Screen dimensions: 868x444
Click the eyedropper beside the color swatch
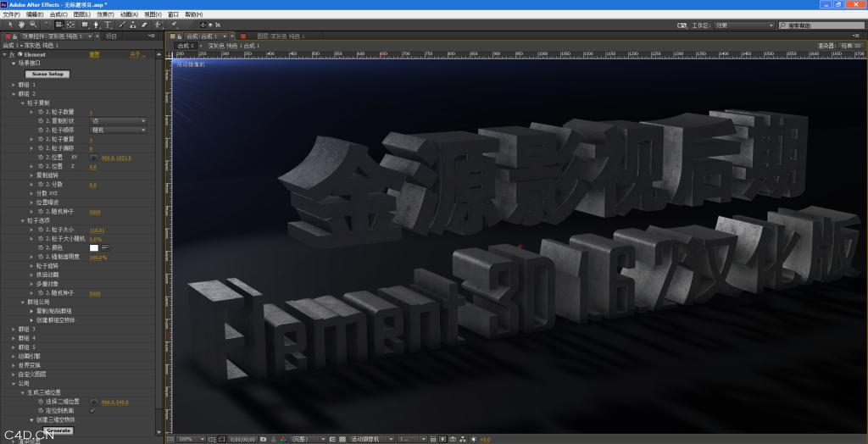click(105, 247)
